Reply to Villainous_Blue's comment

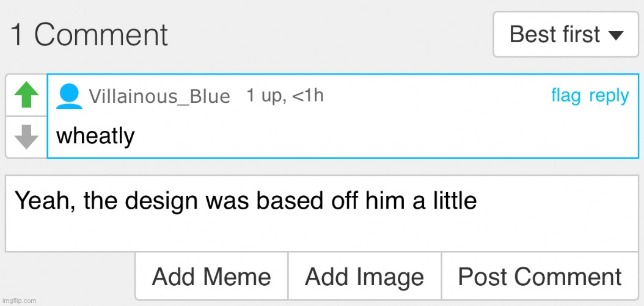pyautogui.click(x=609, y=96)
